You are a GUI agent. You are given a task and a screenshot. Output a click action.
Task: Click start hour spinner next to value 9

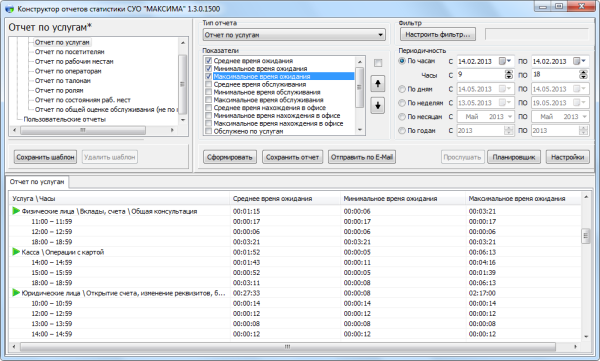(x=509, y=75)
